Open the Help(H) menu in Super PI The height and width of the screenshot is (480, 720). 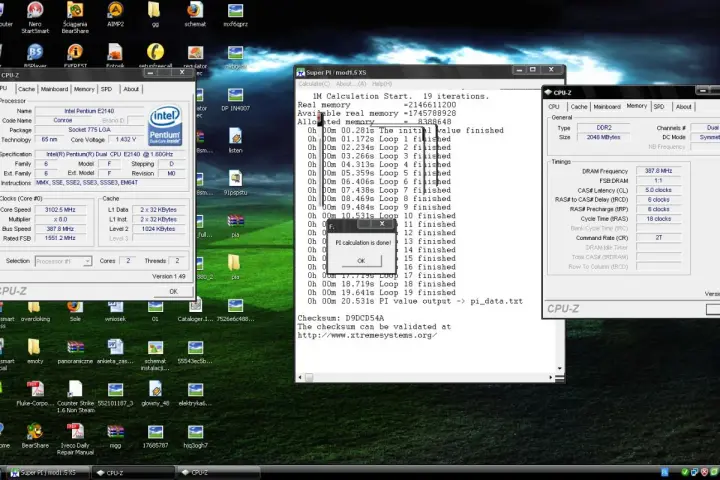(382, 84)
